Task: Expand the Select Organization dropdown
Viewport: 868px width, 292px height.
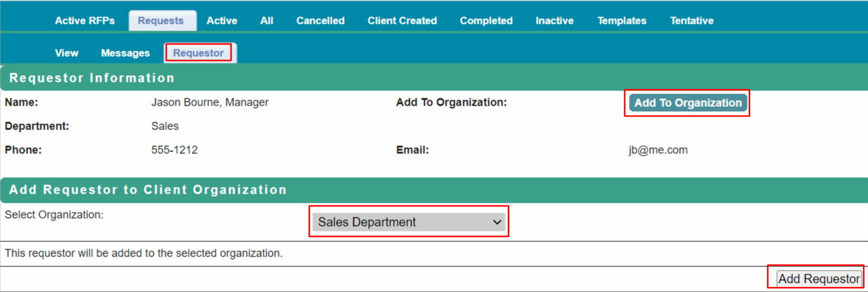Action: tap(409, 222)
